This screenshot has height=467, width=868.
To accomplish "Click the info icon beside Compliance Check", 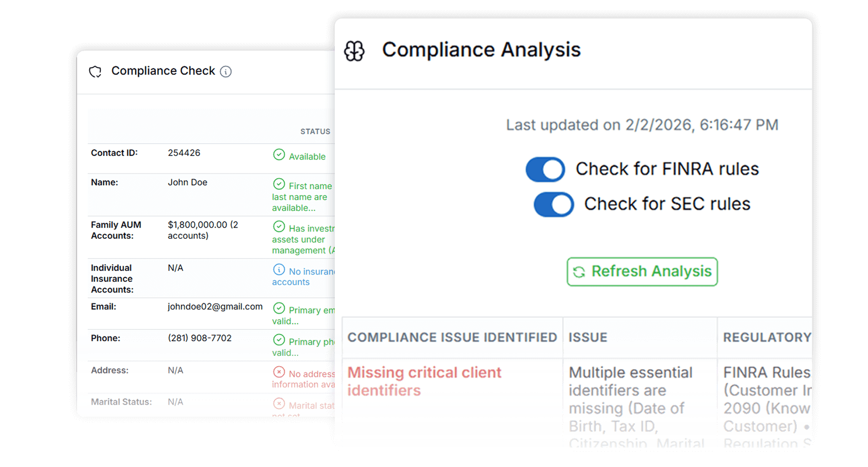I will click(226, 72).
